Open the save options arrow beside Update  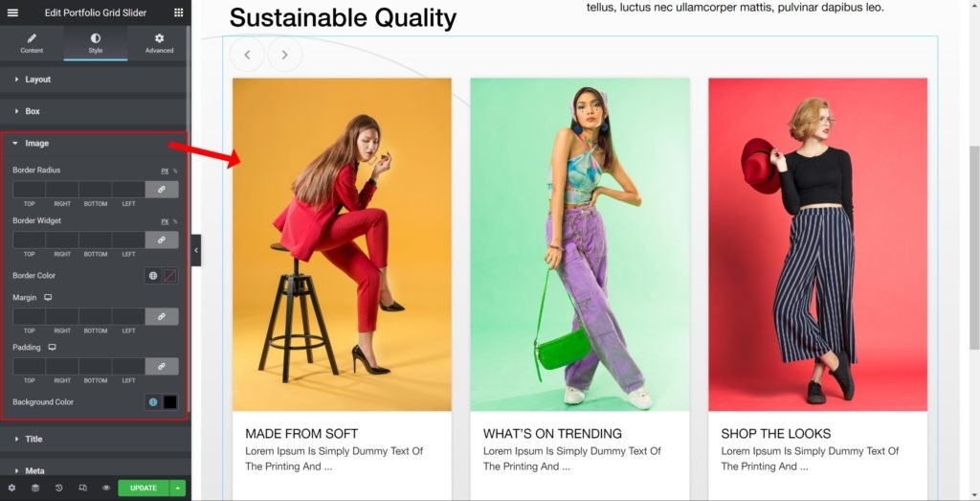point(177,488)
